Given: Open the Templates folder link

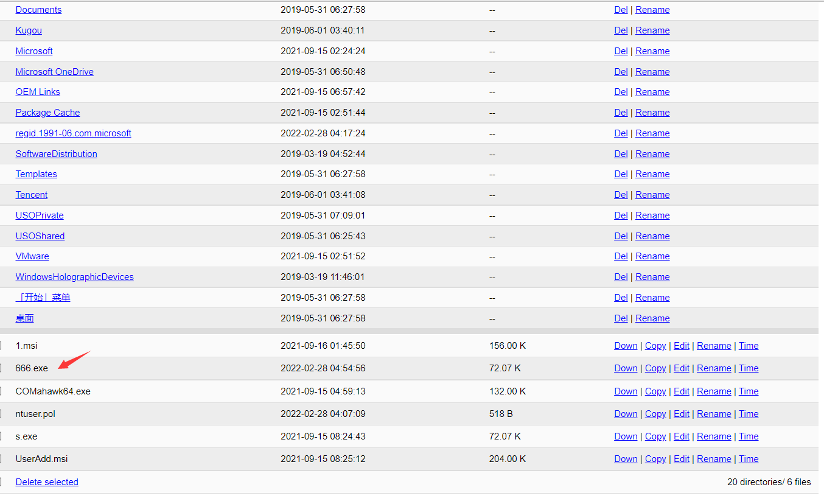Looking at the screenshot, I should [37, 174].
